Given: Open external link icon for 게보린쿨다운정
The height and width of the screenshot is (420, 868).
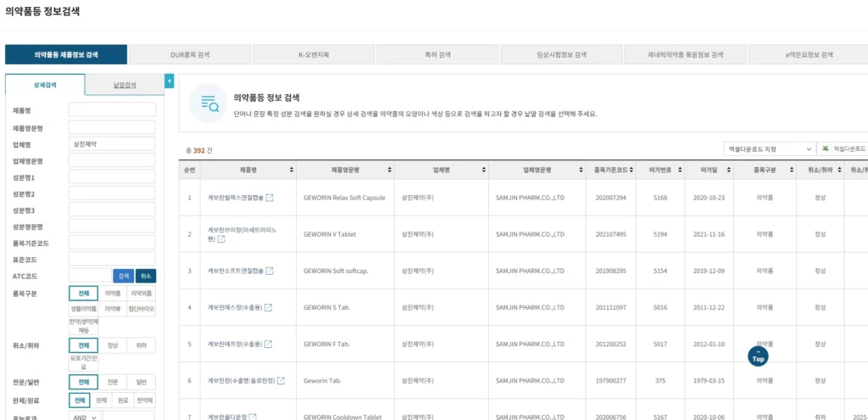Looking at the screenshot, I should [253, 417].
